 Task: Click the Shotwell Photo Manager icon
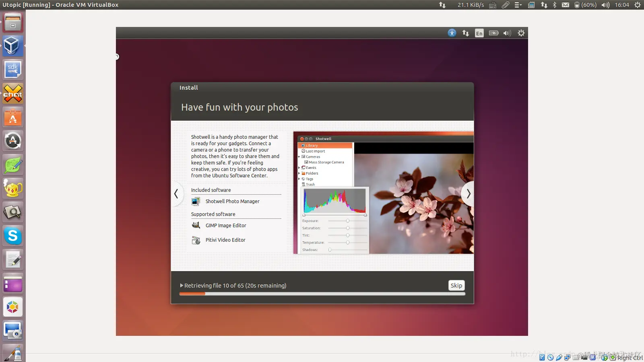(x=196, y=202)
